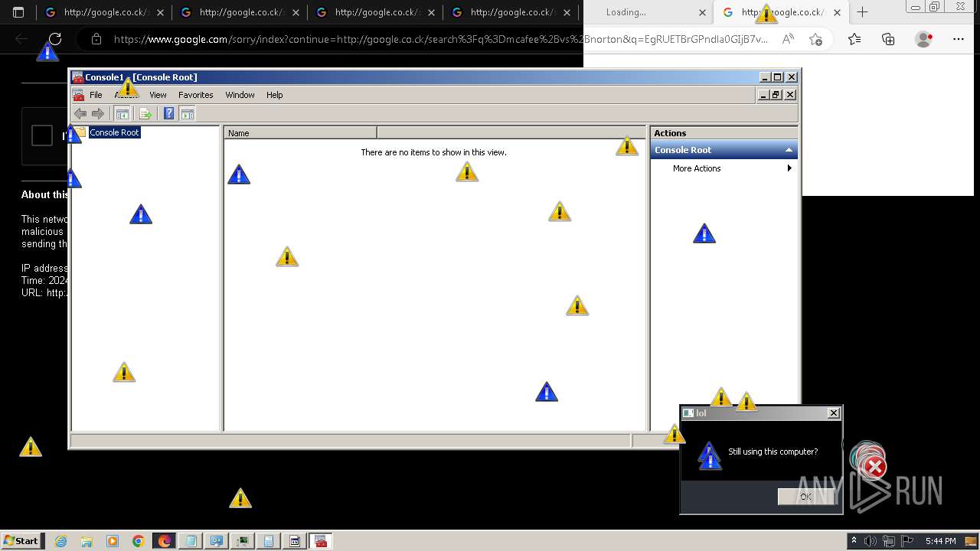Screen dimensions: 980x551
Task: Add page to favorites with star-plus icon
Action: (816, 39)
